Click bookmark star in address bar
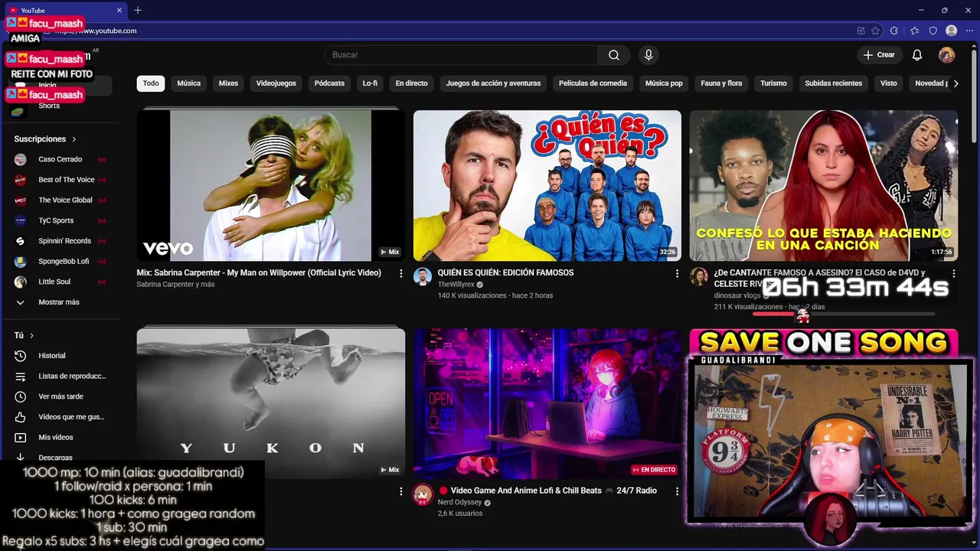Viewport: 980px width, 551px height. (x=875, y=31)
